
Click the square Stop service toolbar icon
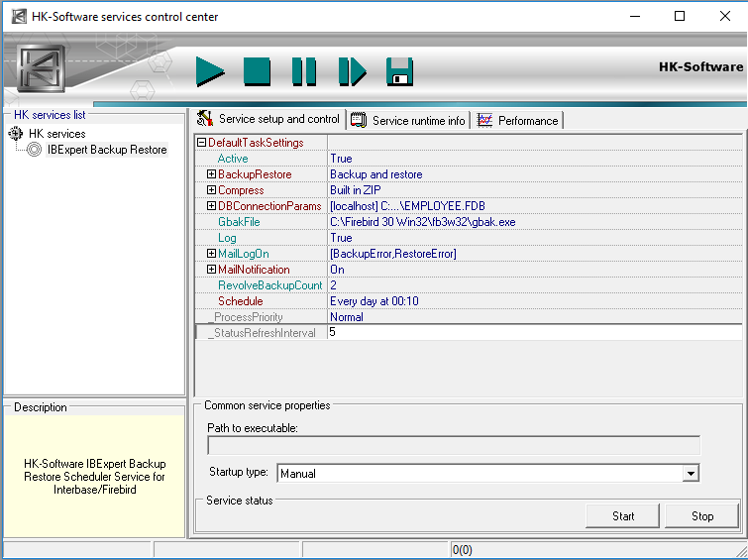(x=258, y=72)
